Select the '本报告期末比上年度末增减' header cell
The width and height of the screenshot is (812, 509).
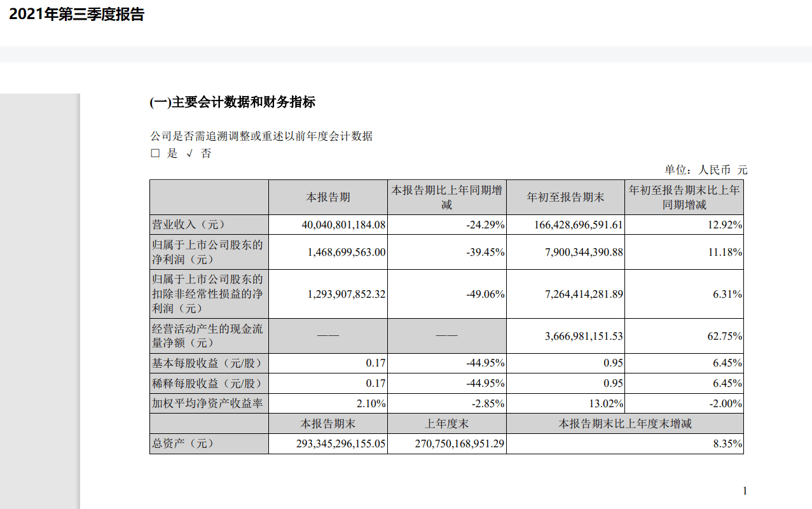click(x=624, y=424)
